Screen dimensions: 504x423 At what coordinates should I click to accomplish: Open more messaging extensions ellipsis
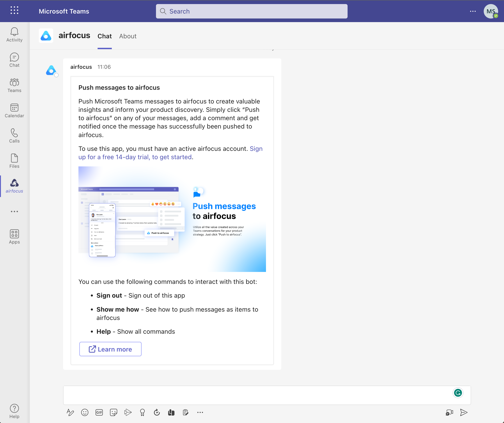pos(200,412)
